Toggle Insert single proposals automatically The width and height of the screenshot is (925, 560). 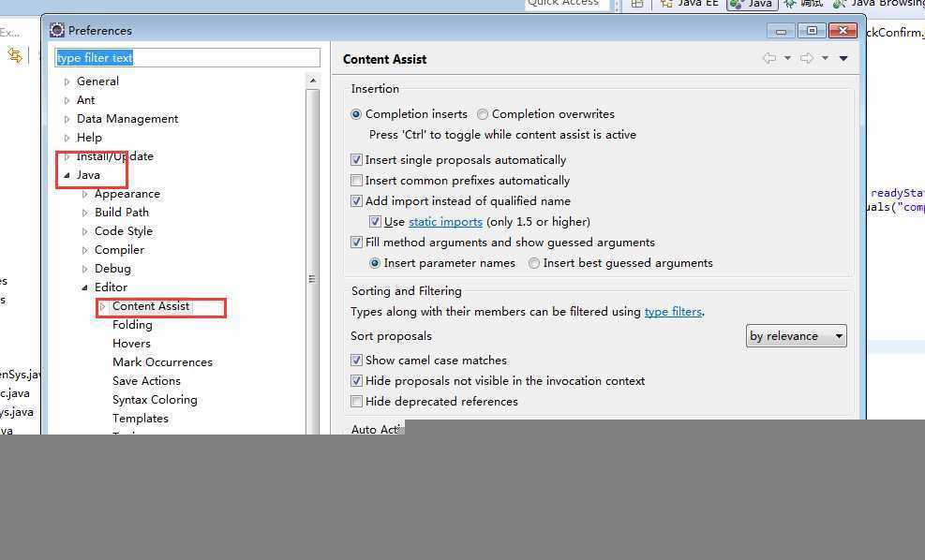click(x=356, y=160)
